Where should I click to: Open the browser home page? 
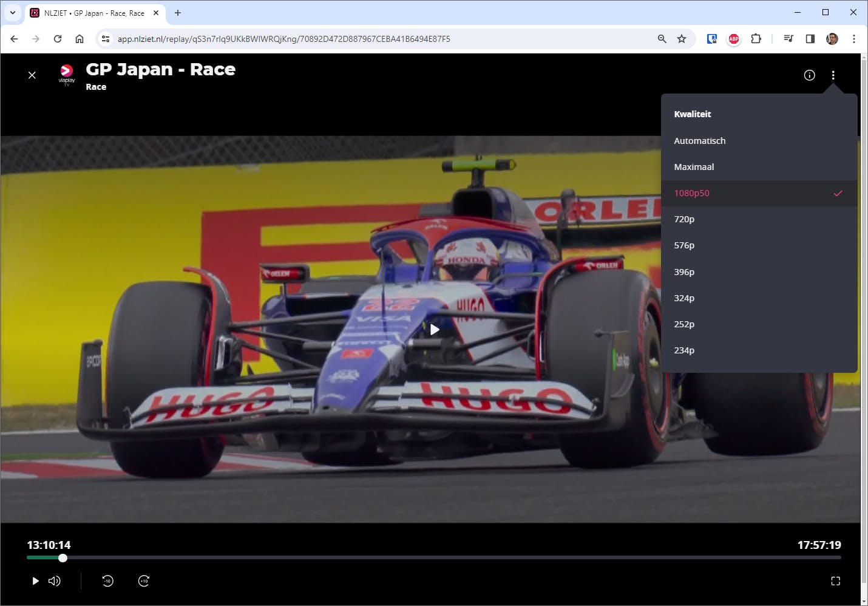click(x=80, y=39)
